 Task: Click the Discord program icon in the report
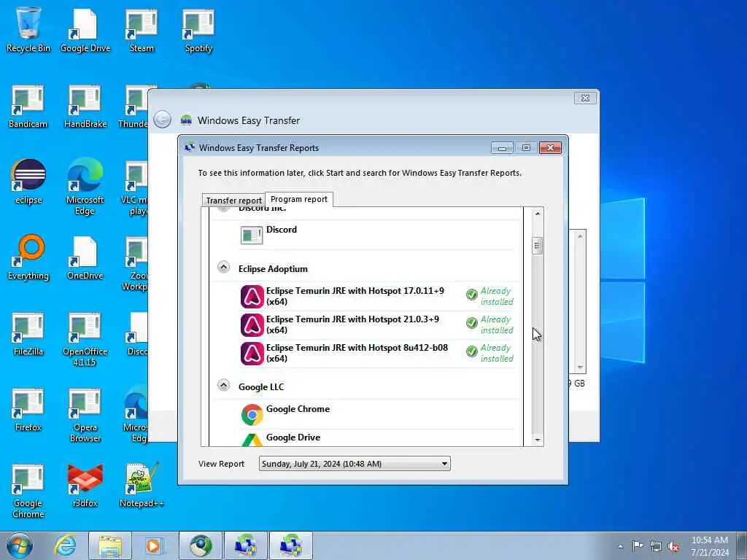pyautogui.click(x=252, y=236)
